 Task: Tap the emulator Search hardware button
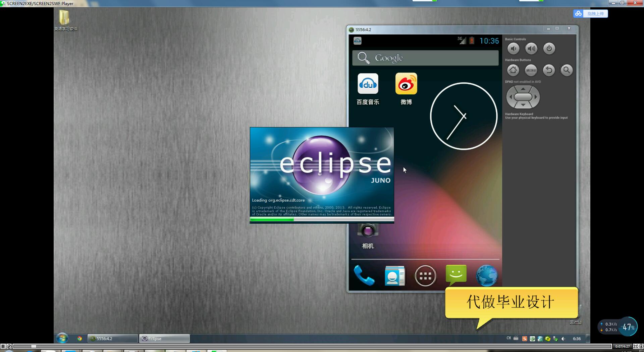coord(567,70)
